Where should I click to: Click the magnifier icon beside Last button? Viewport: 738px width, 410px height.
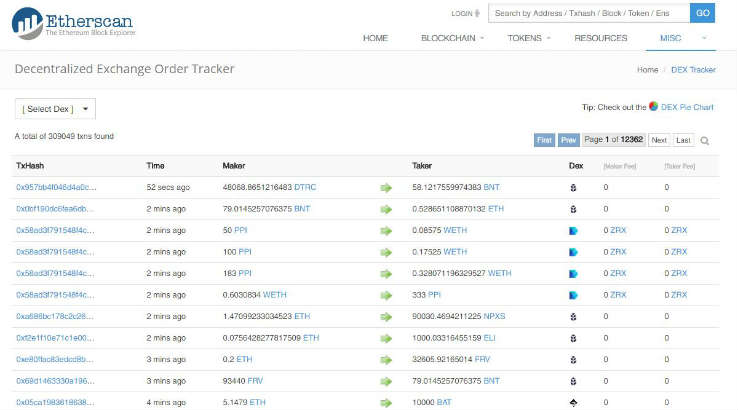tap(705, 141)
